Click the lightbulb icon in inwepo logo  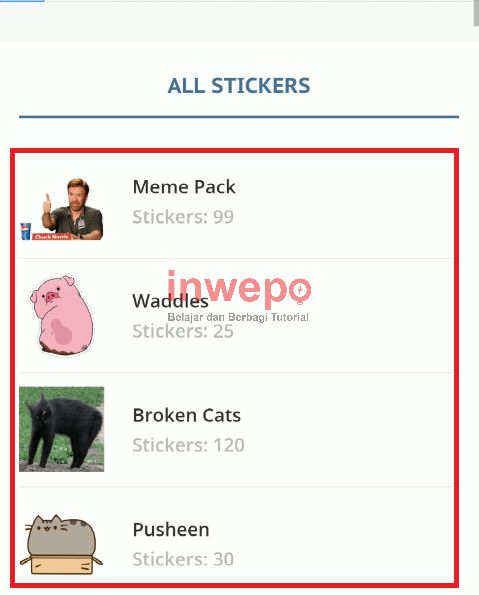click(x=300, y=291)
